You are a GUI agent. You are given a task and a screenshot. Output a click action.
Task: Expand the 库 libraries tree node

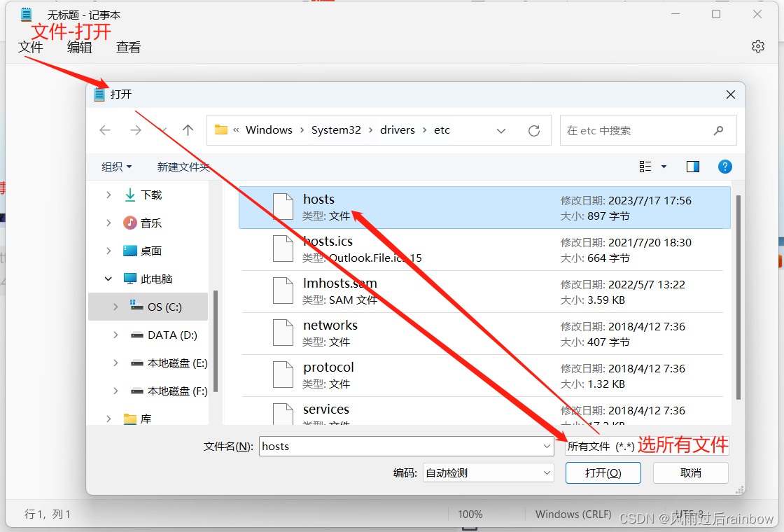pyautogui.click(x=108, y=419)
